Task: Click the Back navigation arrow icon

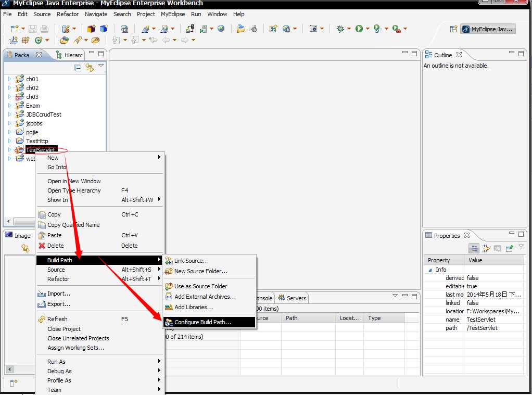Action: [166, 40]
